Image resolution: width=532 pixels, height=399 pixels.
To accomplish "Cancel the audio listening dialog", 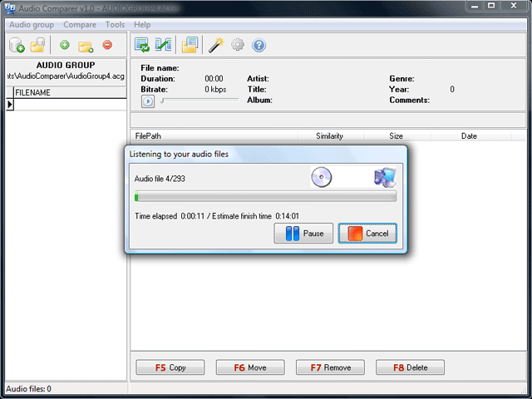I will pos(367,233).
